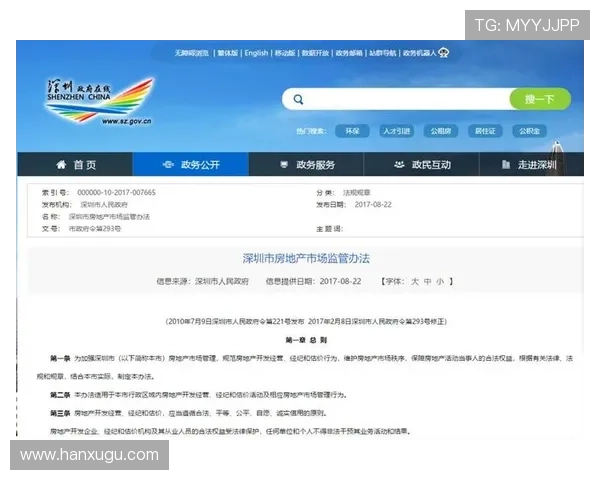This screenshot has height=480, width=600.
Task: Open the 移动版 link
Action: tap(285, 53)
